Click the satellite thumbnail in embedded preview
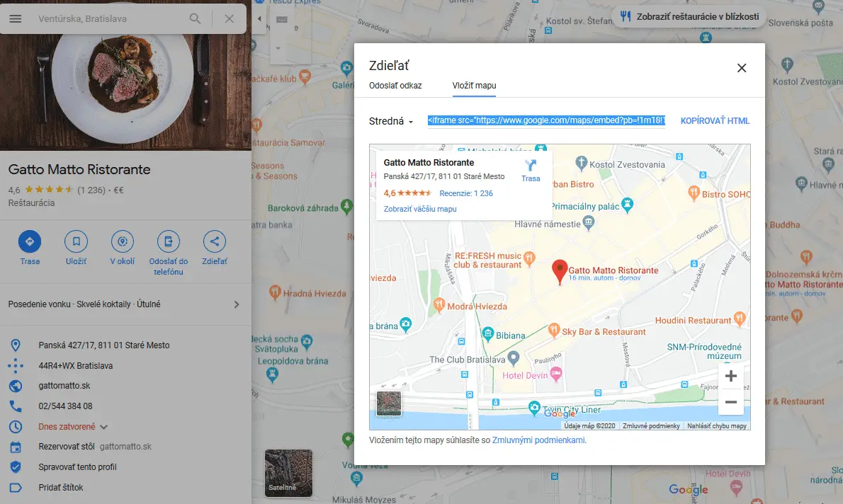 [x=389, y=403]
